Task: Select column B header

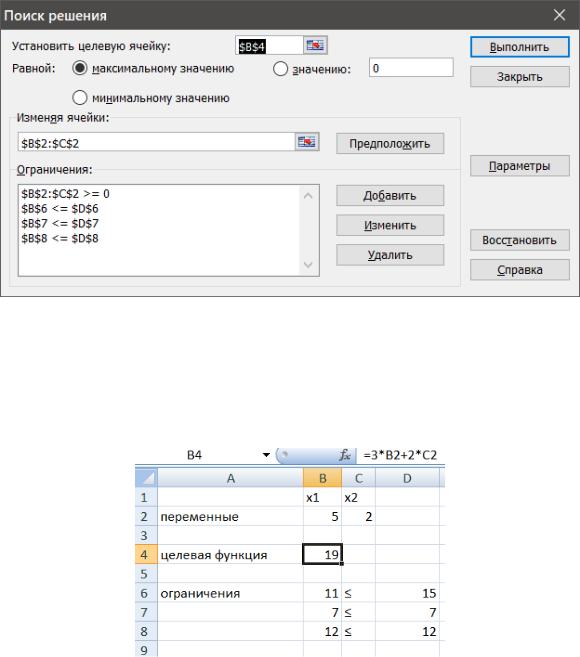Action: coord(322,478)
